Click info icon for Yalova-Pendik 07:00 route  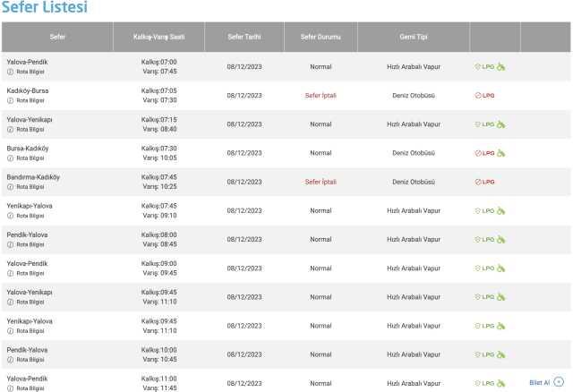10,72
